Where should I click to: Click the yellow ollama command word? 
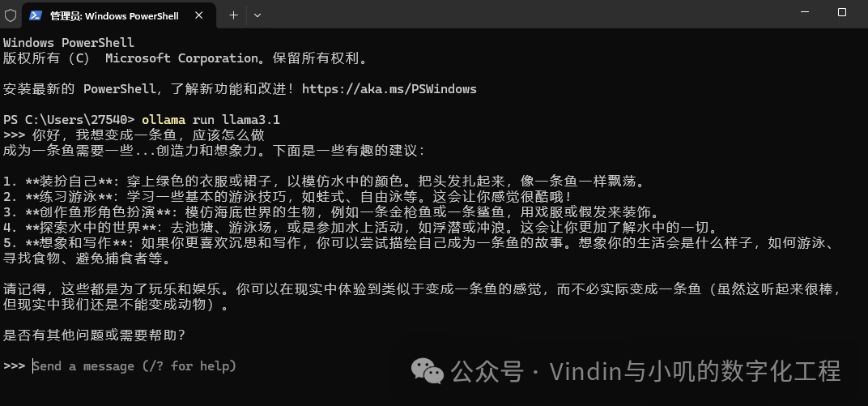164,120
